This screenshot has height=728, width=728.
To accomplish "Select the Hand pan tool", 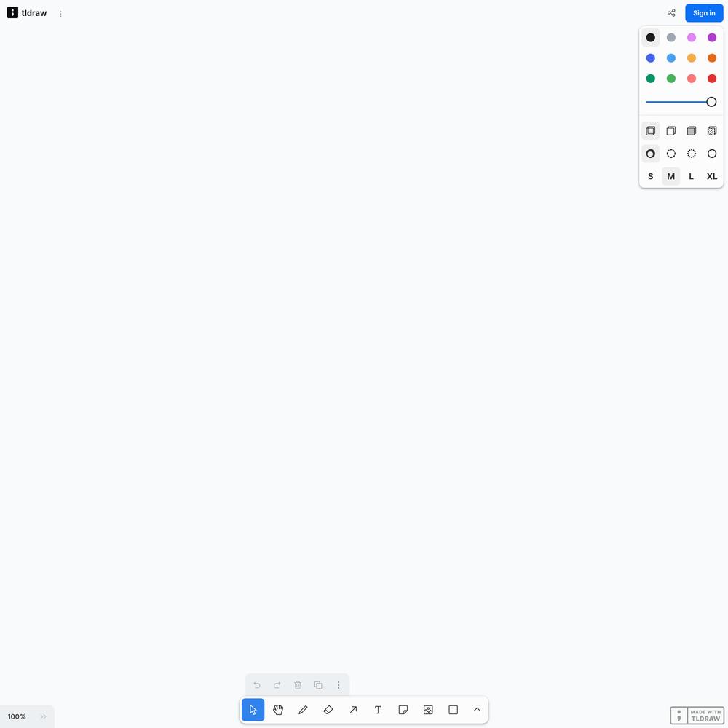I will [278, 709].
